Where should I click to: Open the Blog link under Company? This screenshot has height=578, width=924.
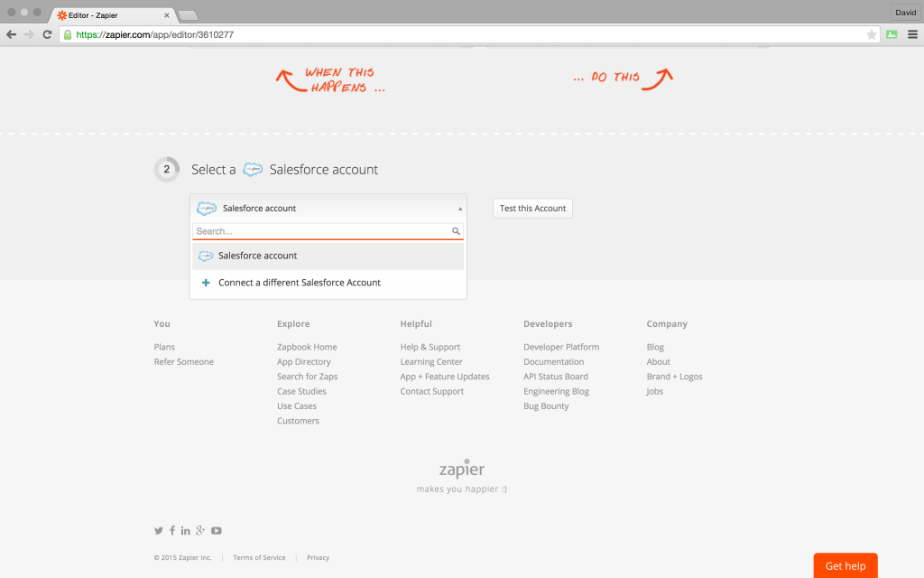pos(655,347)
